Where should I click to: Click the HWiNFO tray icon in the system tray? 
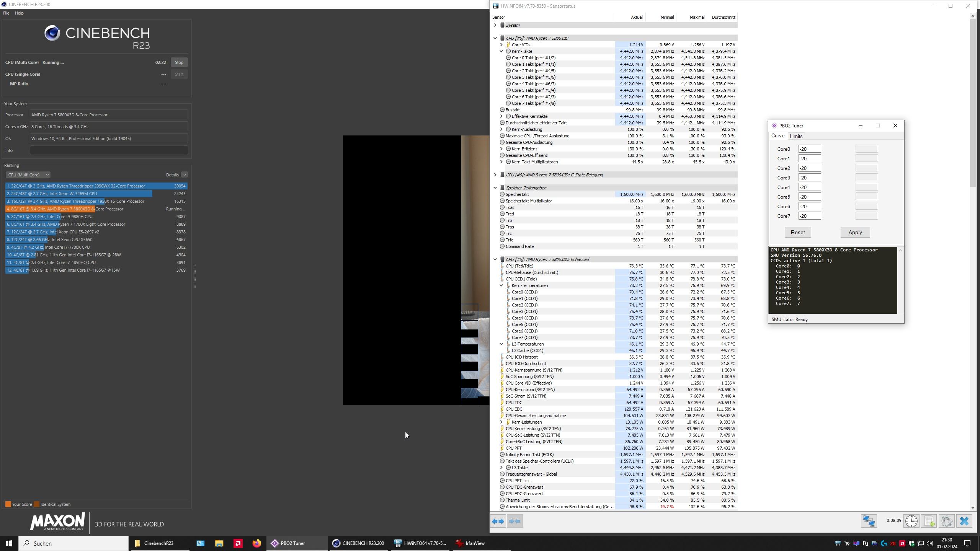[838, 543]
